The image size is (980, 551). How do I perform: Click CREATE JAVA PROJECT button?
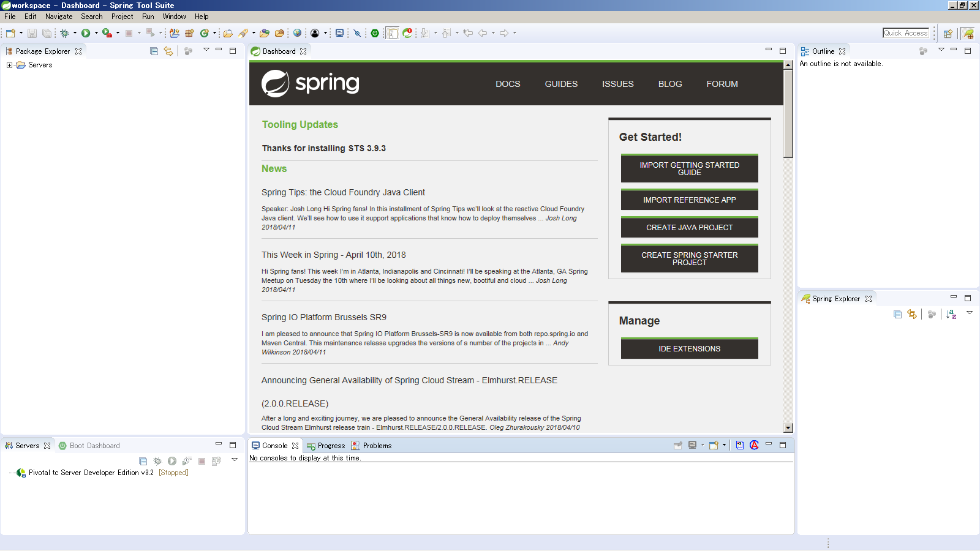[690, 227]
